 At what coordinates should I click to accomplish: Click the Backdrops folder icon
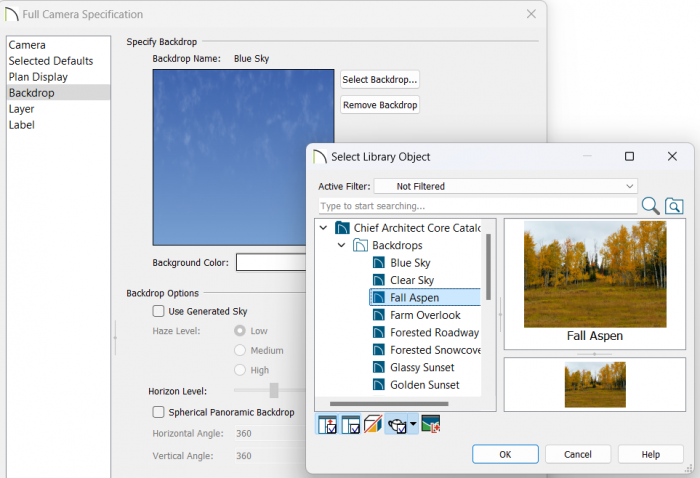[360, 245]
